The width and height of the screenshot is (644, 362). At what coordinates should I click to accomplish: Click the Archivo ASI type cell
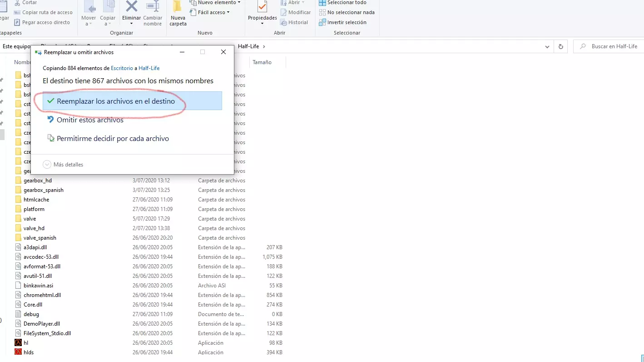[x=212, y=286]
